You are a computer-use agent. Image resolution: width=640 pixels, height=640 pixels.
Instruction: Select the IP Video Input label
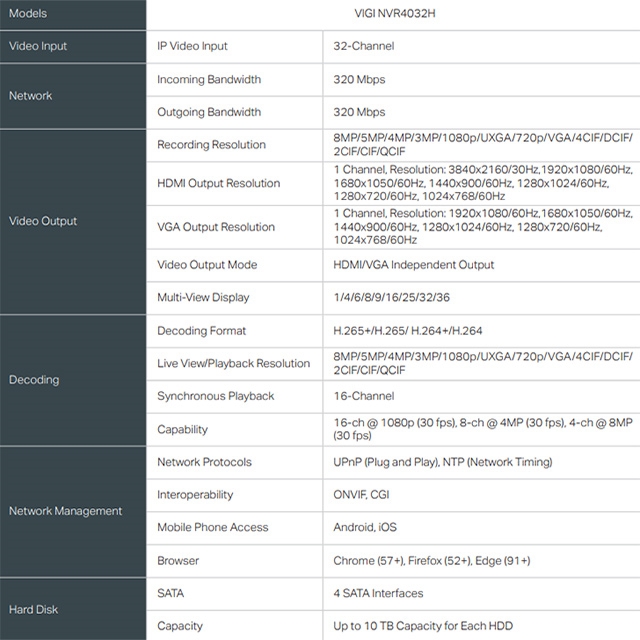[192, 46]
